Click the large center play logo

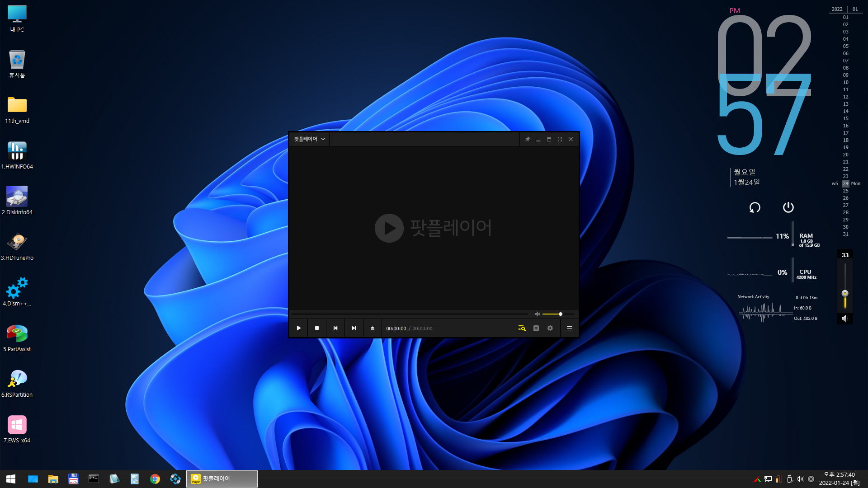(x=389, y=228)
